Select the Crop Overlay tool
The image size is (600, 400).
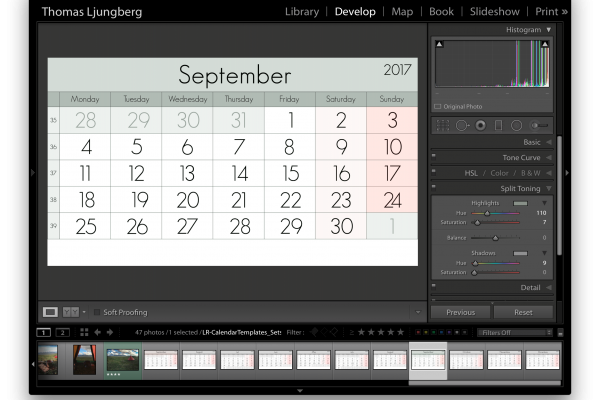pyautogui.click(x=443, y=125)
